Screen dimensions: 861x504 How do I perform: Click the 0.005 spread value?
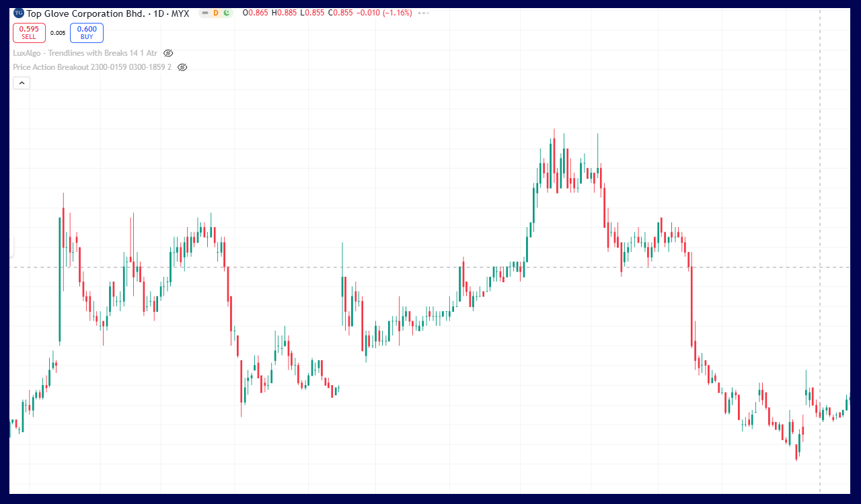58,33
